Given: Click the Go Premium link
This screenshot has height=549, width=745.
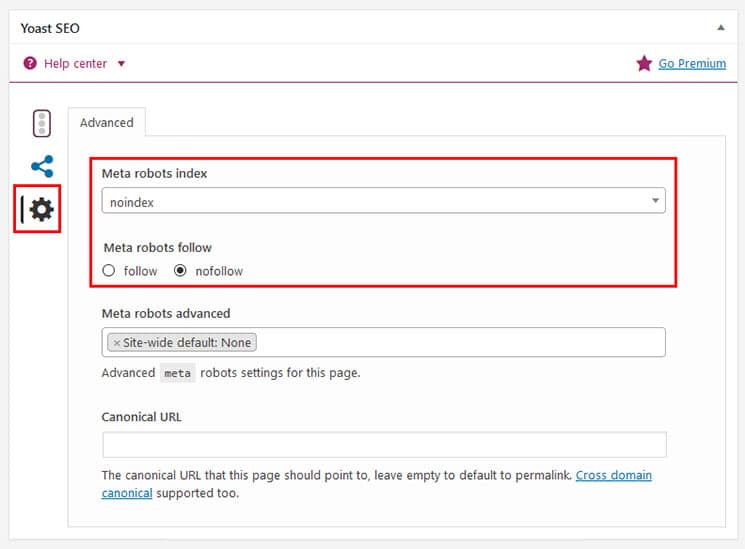Looking at the screenshot, I should (x=692, y=63).
